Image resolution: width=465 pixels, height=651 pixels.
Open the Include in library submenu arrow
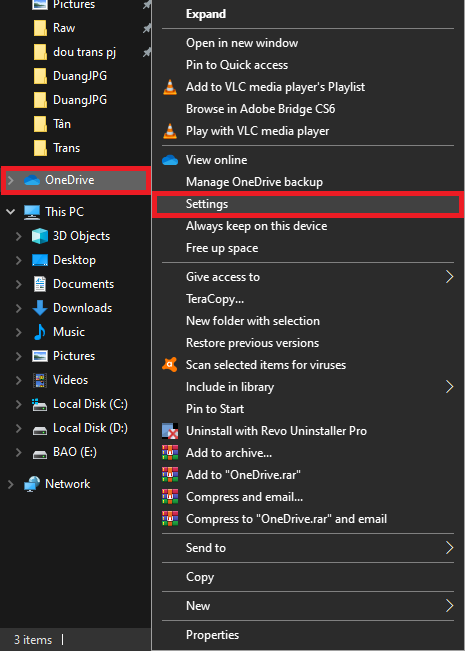tap(449, 387)
